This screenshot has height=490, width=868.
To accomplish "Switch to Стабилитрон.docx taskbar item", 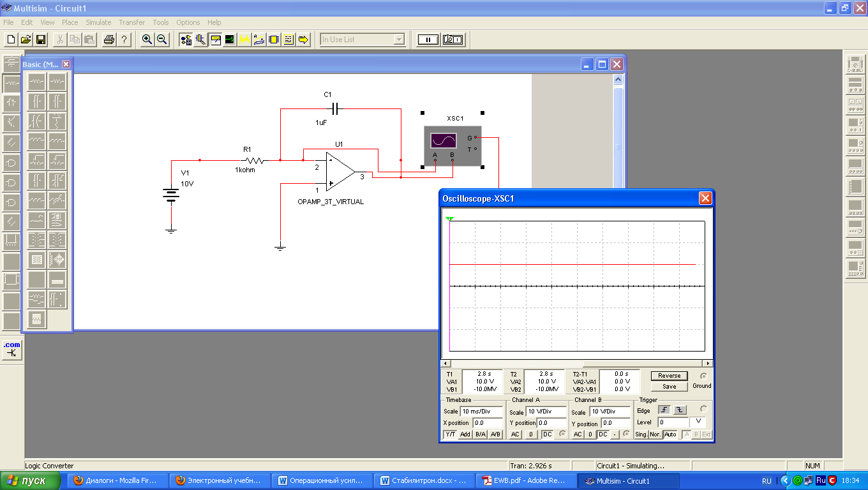I will tap(424, 481).
